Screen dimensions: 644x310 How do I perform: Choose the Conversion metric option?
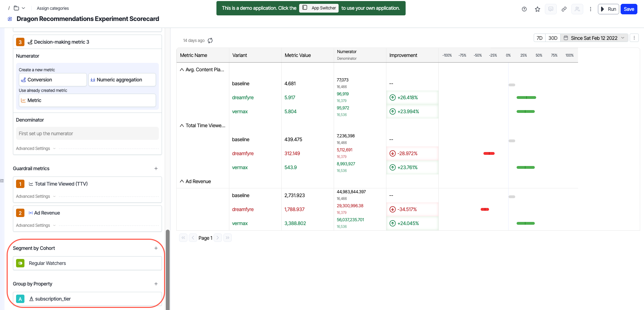53,80
